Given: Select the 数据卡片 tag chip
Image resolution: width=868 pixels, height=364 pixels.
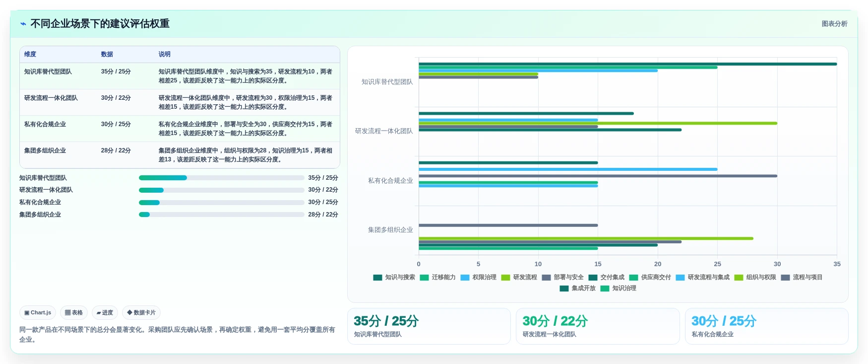Looking at the screenshot, I should 141,313.
